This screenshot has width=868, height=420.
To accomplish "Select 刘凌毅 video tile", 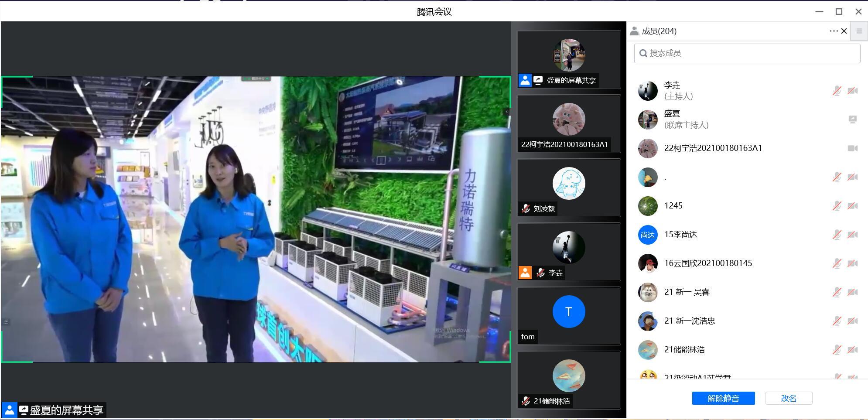I will tap(569, 188).
